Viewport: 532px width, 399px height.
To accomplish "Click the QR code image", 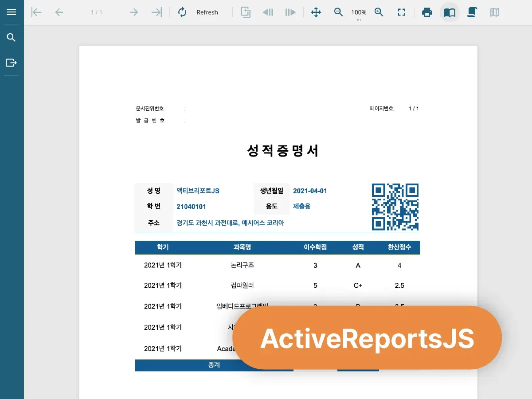I will (x=395, y=207).
